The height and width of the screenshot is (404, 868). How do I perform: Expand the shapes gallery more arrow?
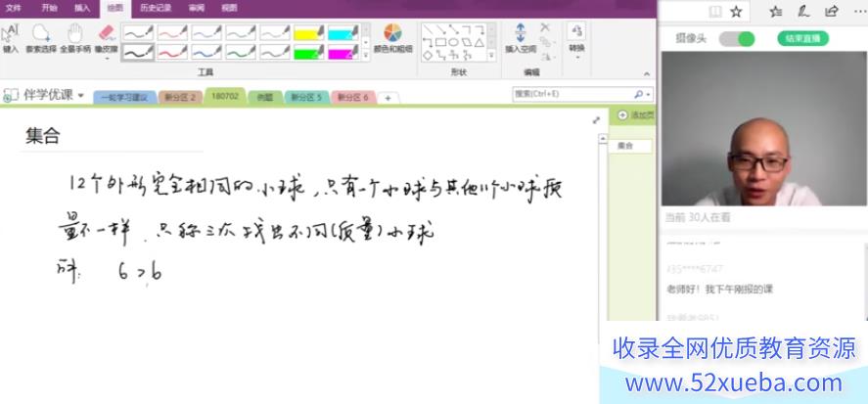pyautogui.click(x=492, y=56)
